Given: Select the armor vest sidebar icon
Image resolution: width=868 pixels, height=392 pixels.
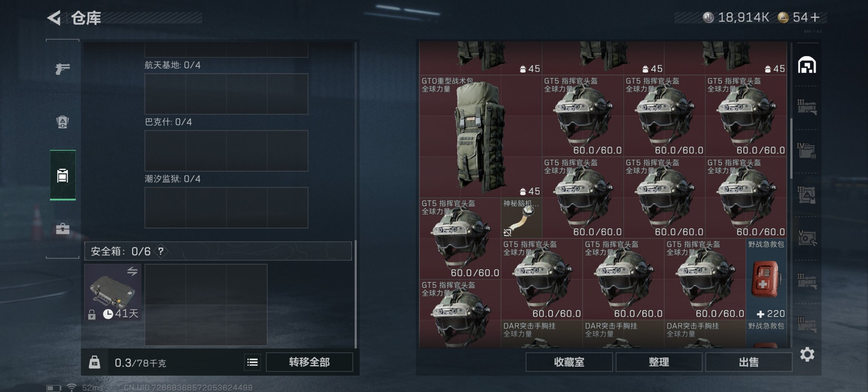Looking at the screenshot, I should (x=62, y=122).
